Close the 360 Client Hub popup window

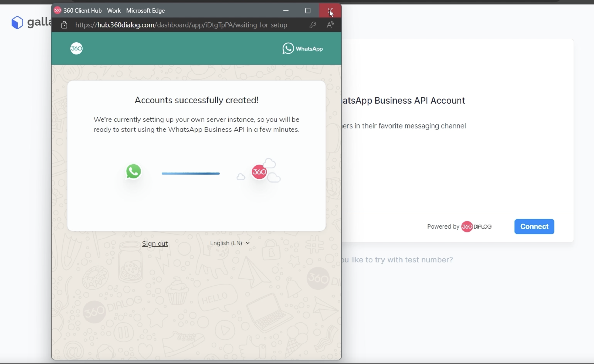(330, 11)
